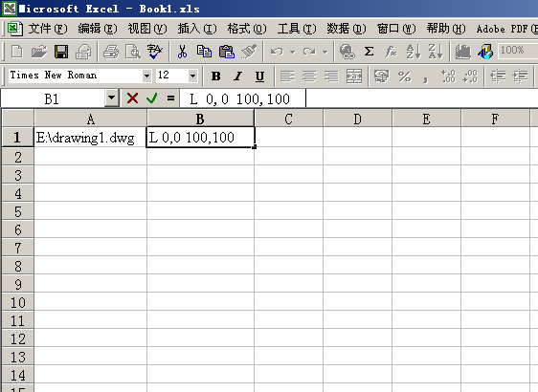Increase Indent icon
538x392 pixels.
(x=521, y=76)
